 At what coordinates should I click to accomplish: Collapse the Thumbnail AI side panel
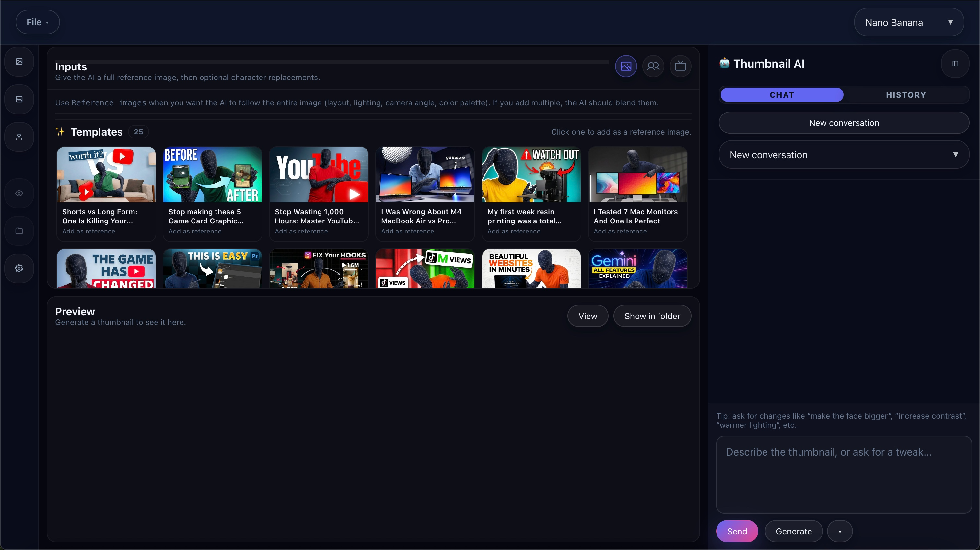[x=955, y=63]
